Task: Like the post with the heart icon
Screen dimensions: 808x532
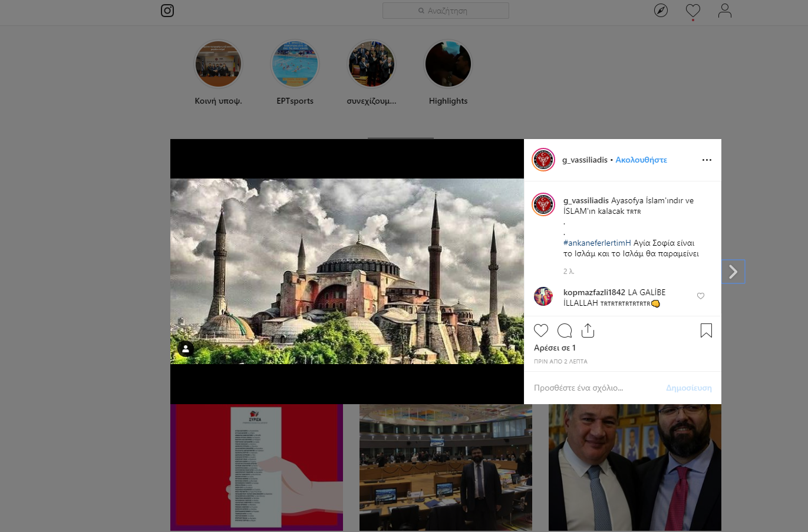Action: pos(540,331)
